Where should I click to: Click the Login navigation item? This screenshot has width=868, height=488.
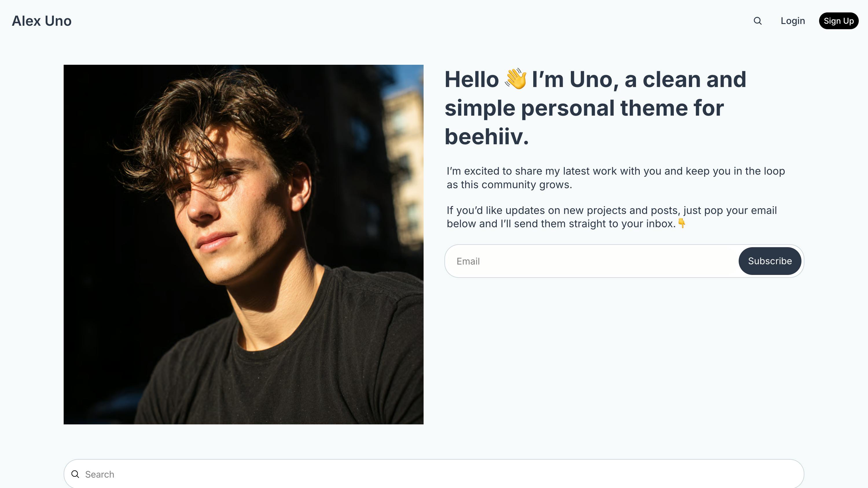pos(792,21)
